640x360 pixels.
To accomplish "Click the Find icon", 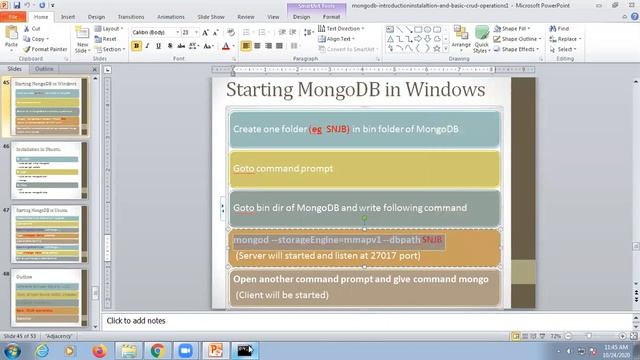I will (559, 29).
